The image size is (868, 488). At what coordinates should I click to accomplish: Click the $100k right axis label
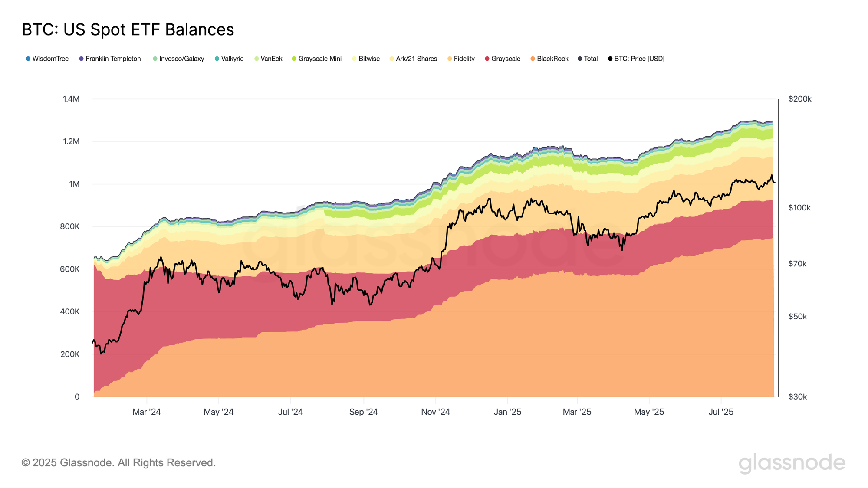(x=799, y=208)
